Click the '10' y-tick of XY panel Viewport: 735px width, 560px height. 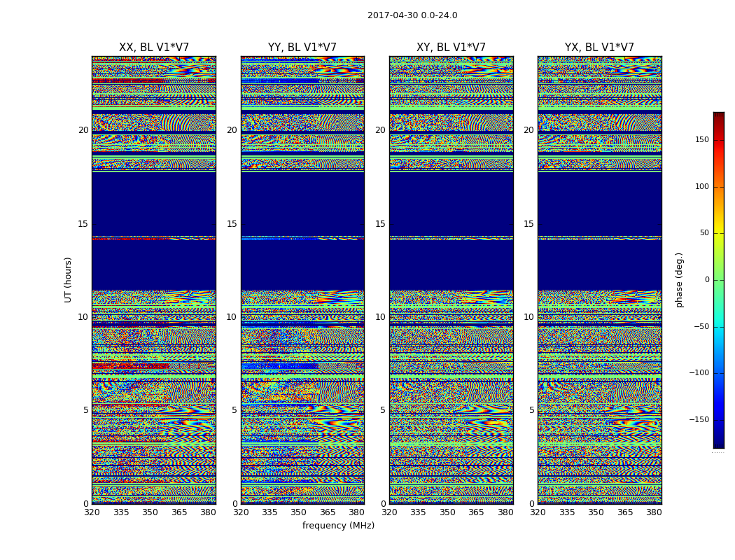click(380, 317)
